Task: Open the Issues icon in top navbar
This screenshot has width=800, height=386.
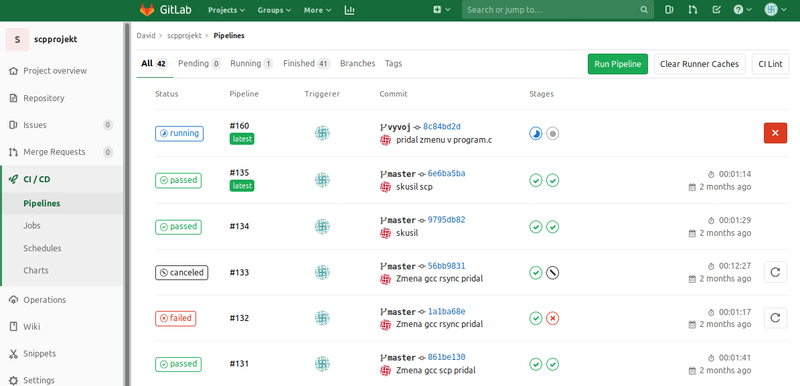Action: [669, 10]
